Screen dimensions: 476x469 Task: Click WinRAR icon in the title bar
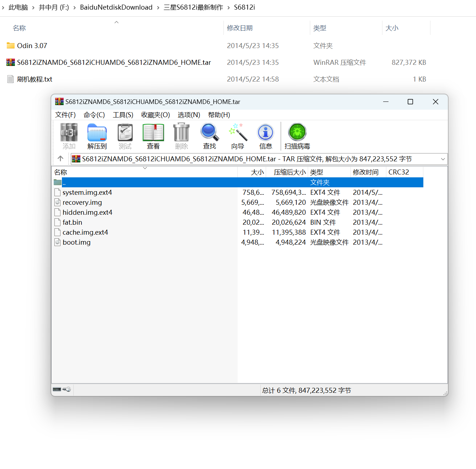coord(59,102)
